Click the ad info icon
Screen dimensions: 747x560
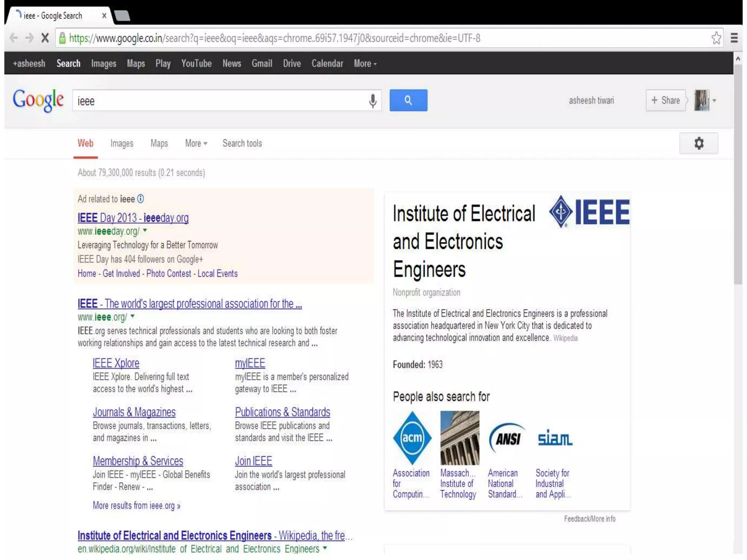[140, 199]
